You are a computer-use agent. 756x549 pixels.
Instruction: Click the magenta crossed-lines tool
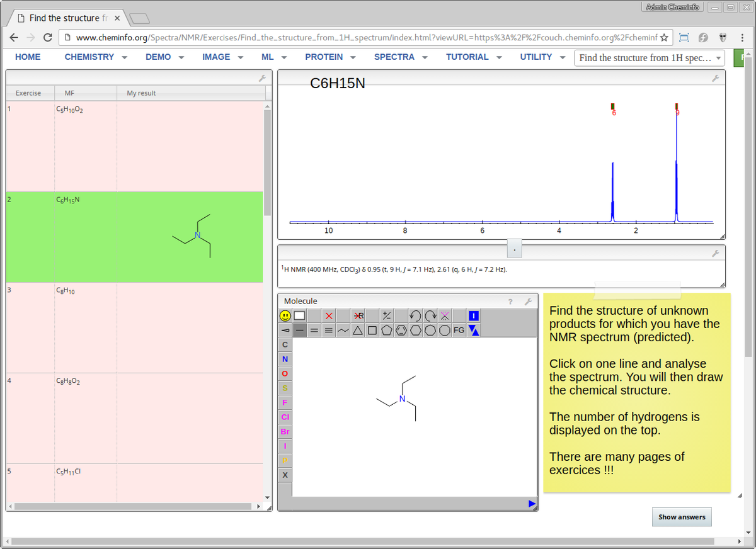click(445, 315)
